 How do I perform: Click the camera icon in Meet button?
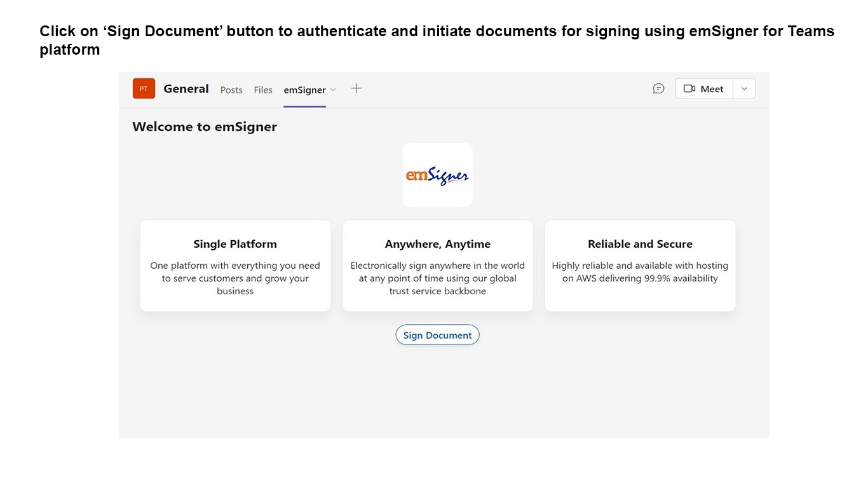[689, 88]
